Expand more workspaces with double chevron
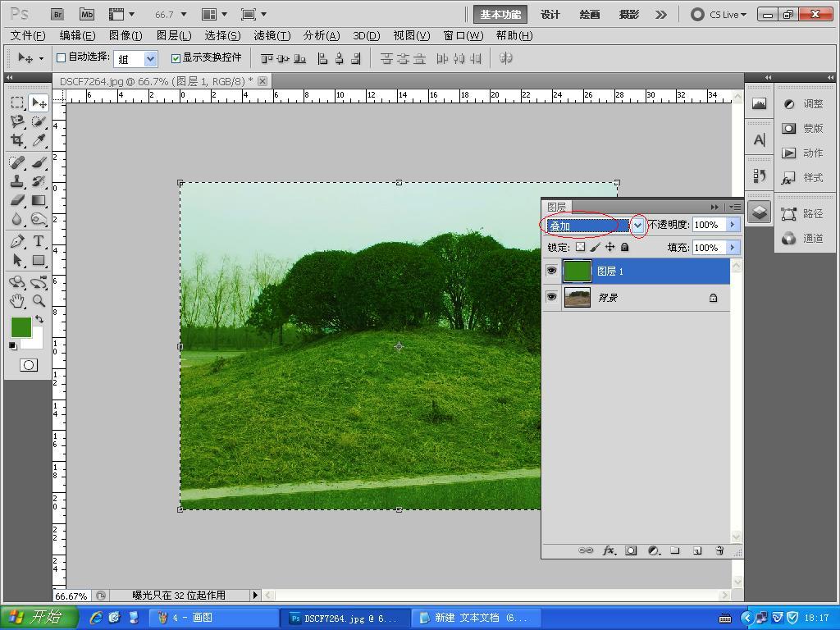The image size is (840, 630). pyautogui.click(x=662, y=15)
